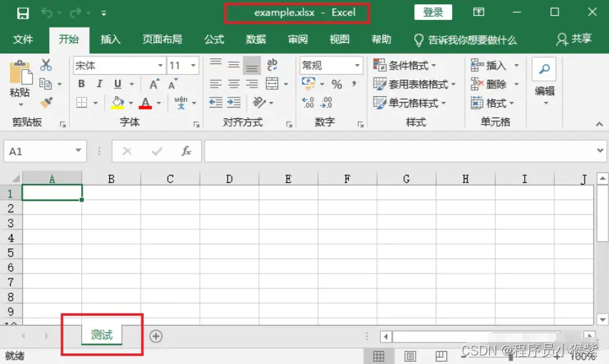Image resolution: width=609 pixels, height=364 pixels.
Task: Add a new sheet with plus icon
Action: coord(155,336)
